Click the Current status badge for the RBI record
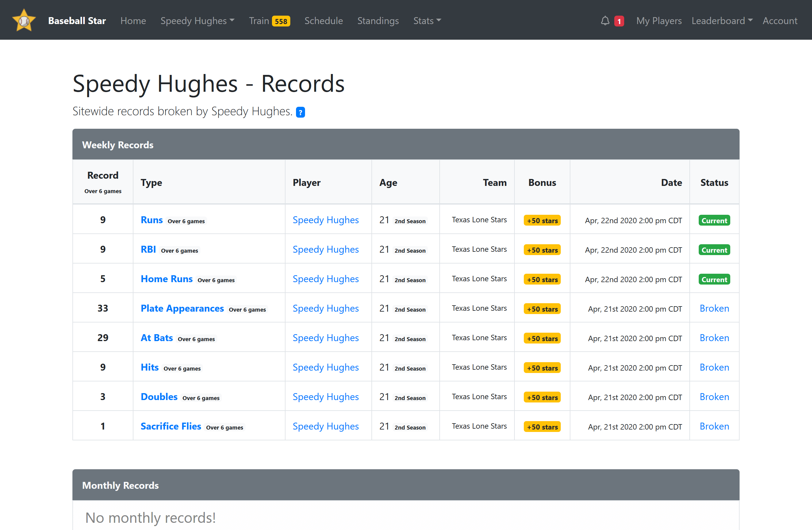The image size is (812, 530). click(x=714, y=250)
